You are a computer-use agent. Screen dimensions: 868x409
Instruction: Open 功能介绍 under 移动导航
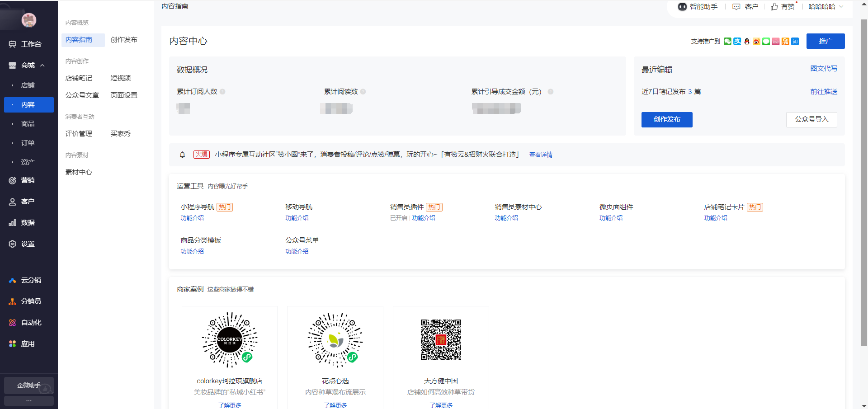point(297,218)
